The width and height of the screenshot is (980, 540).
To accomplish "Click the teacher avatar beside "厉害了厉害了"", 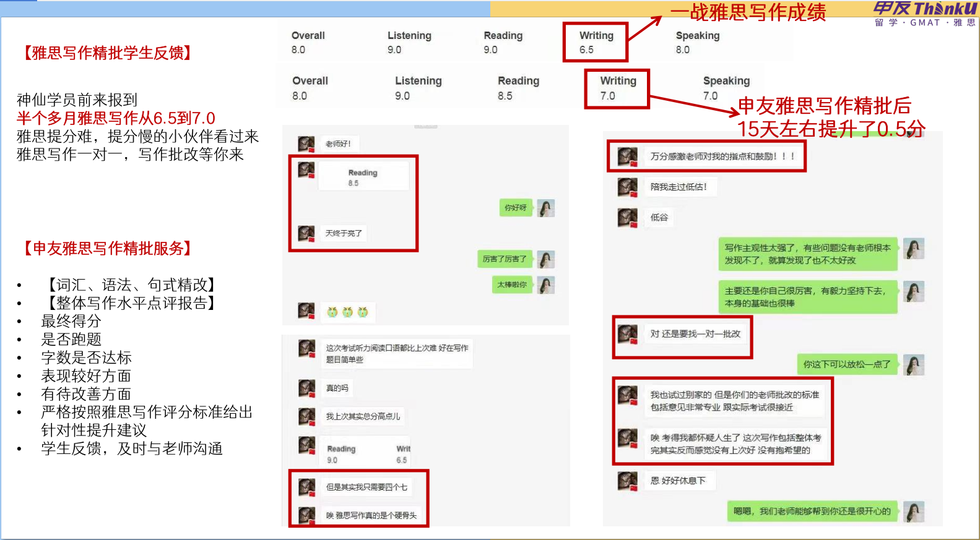I will pyautogui.click(x=546, y=259).
